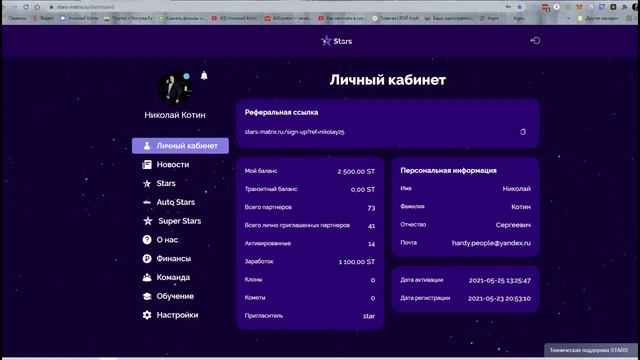Open the Stars menu item in the sidebar
Screen dimensions: 640x360
click(166, 183)
